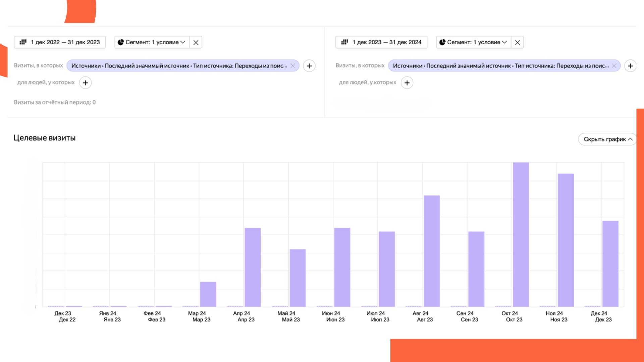Open left Сегмент: 1 условие dropdown

click(152, 42)
